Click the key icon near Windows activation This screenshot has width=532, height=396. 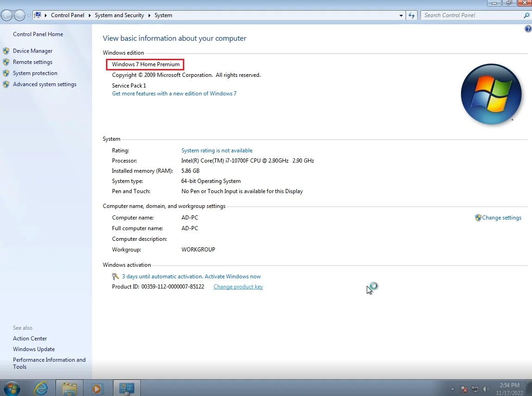tap(115, 276)
